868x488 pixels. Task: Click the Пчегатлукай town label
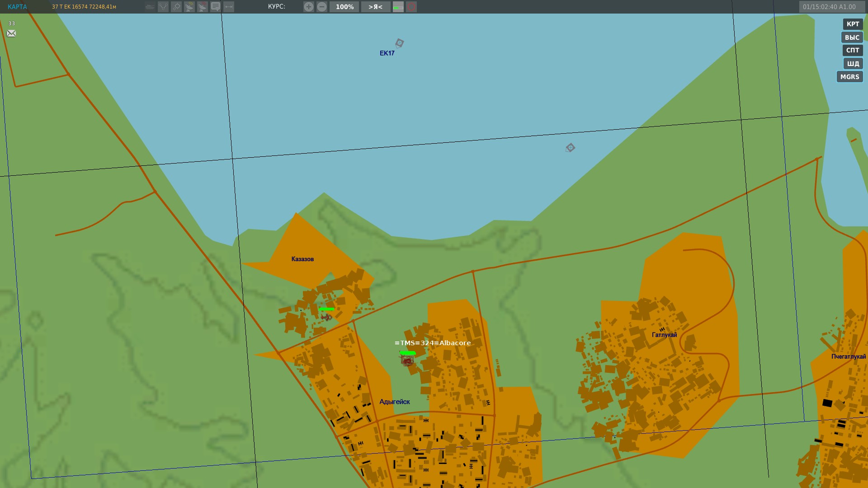[x=849, y=357]
